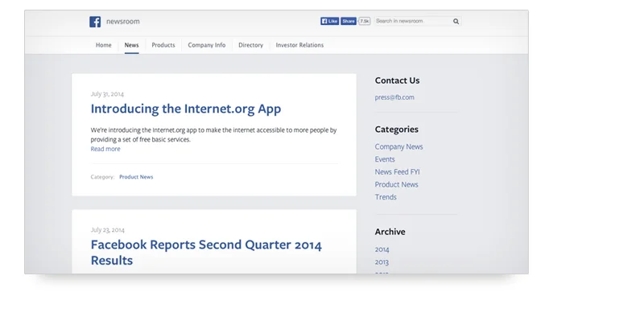Click the Facebook logo icon
Viewport: 644px width, 325px height.
[x=95, y=22]
